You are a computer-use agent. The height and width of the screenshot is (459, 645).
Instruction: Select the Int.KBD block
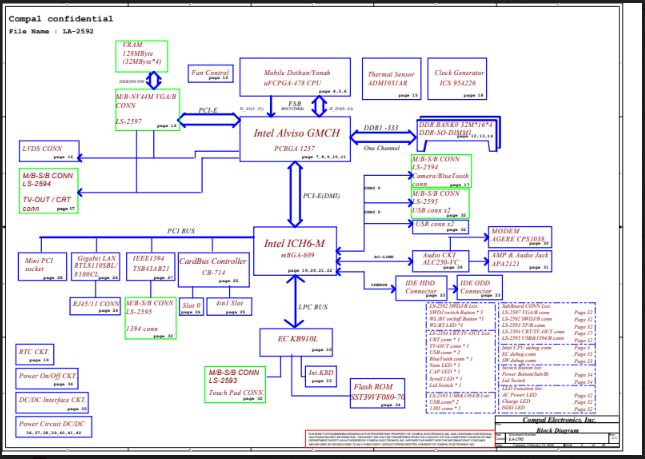321,376
